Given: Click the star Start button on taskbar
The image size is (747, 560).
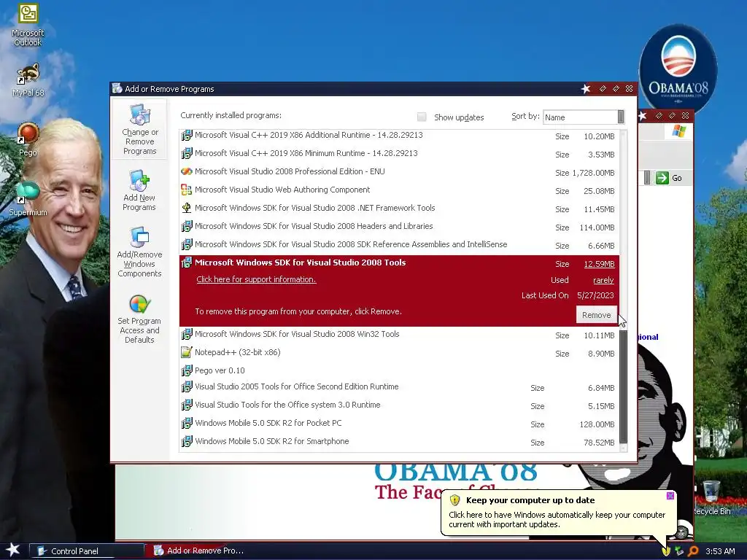Looking at the screenshot, I should click(x=13, y=550).
